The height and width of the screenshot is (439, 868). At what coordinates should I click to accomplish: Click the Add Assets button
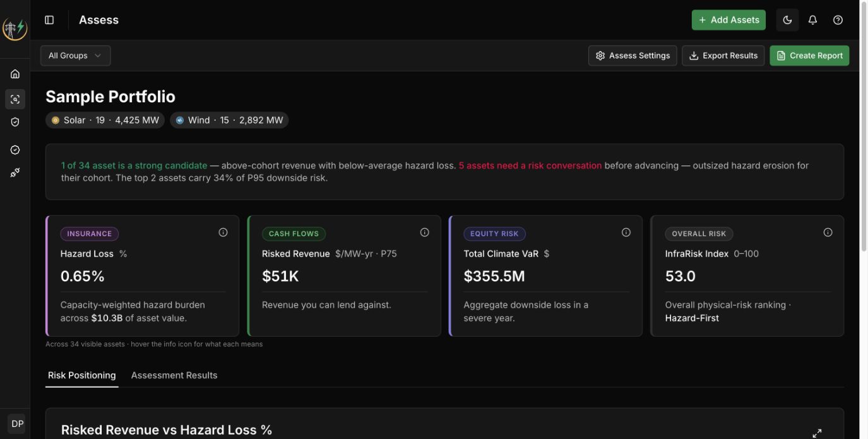click(x=728, y=20)
